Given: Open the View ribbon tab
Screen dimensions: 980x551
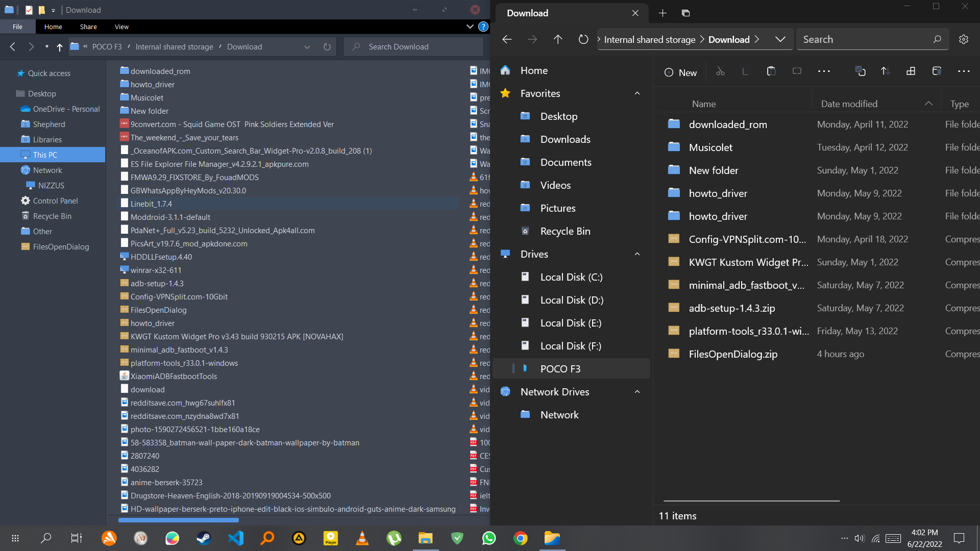Looking at the screenshot, I should tap(121, 27).
